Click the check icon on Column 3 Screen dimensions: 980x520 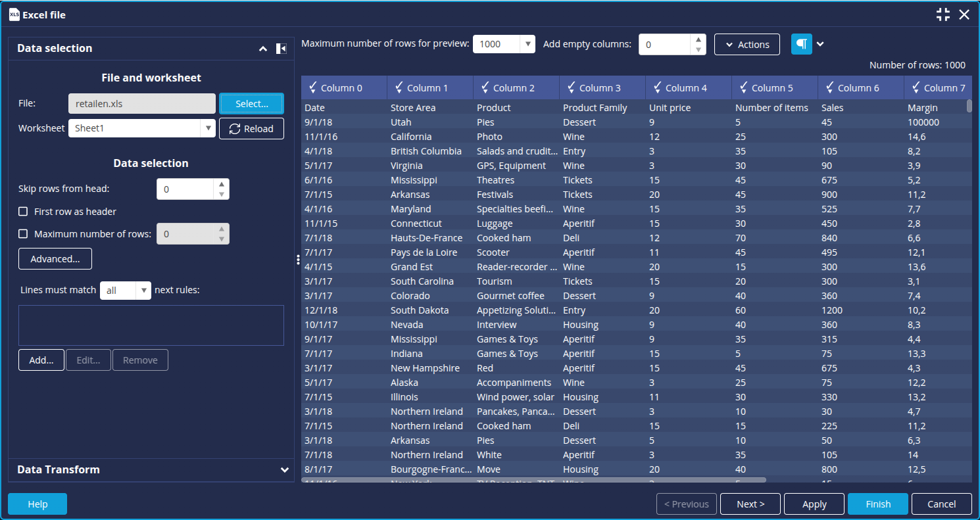[x=571, y=87]
